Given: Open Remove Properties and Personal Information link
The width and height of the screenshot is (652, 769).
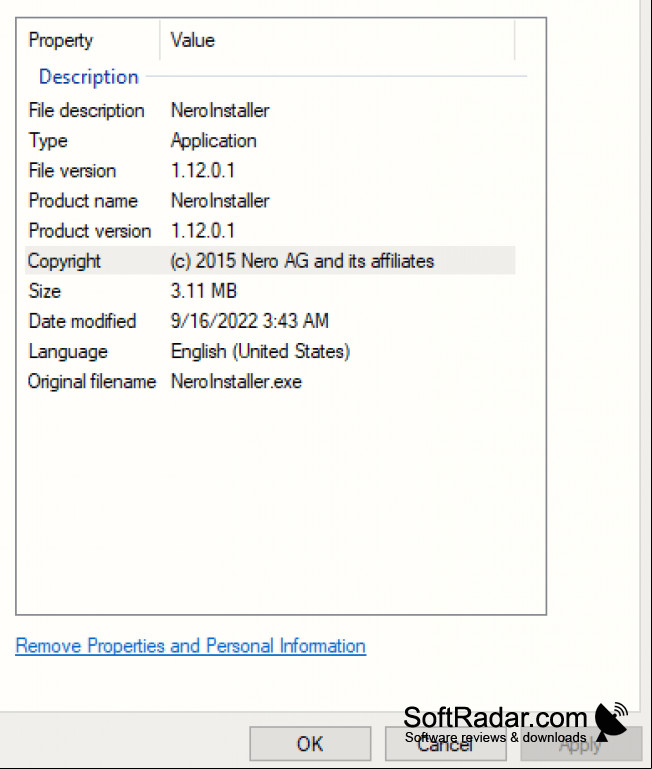Looking at the screenshot, I should coord(190,646).
